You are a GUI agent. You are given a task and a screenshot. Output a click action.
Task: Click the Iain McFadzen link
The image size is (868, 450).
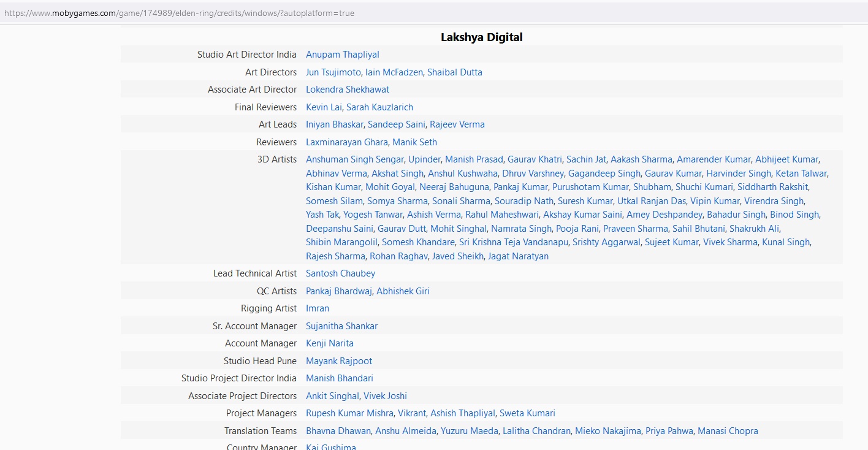394,72
